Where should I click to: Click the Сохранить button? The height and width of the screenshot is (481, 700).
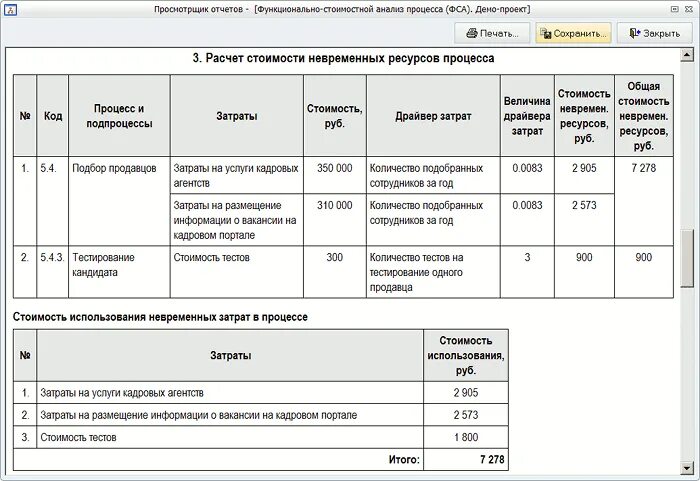573,33
